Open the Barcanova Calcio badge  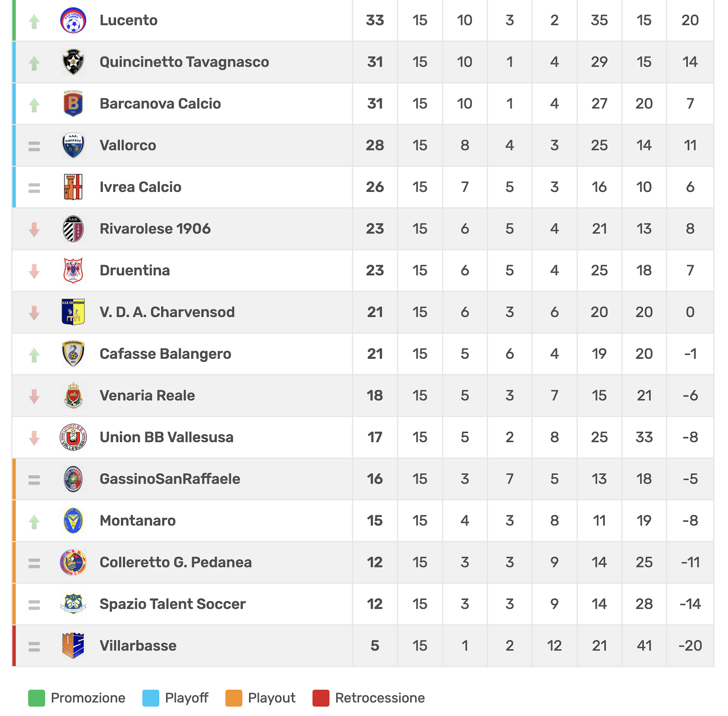[73, 104]
